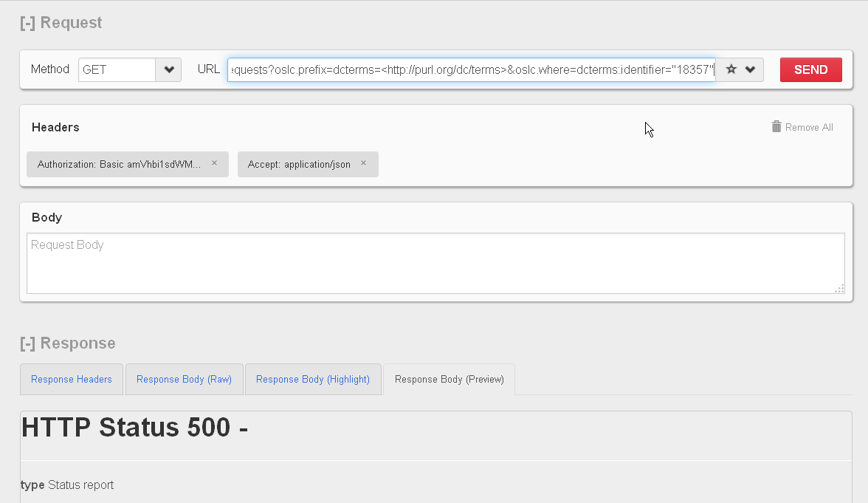The height and width of the screenshot is (503, 868).
Task: Click the Method GET text field
Action: (117, 69)
